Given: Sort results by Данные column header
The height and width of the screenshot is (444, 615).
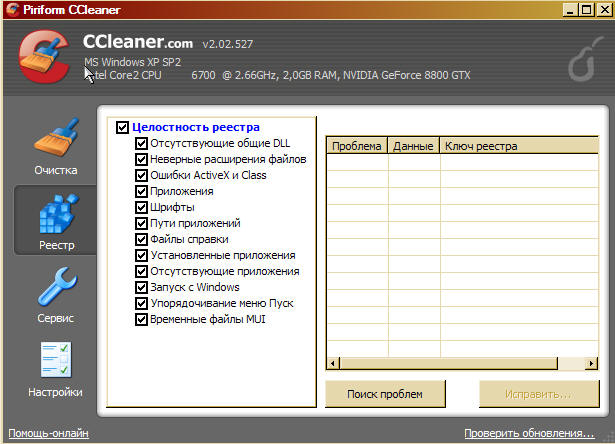Looking at the screenshot, I should coord(413,146).
